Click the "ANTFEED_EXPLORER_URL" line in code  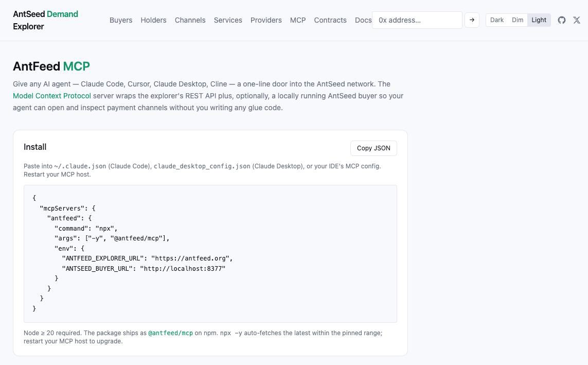coord(147,258)
